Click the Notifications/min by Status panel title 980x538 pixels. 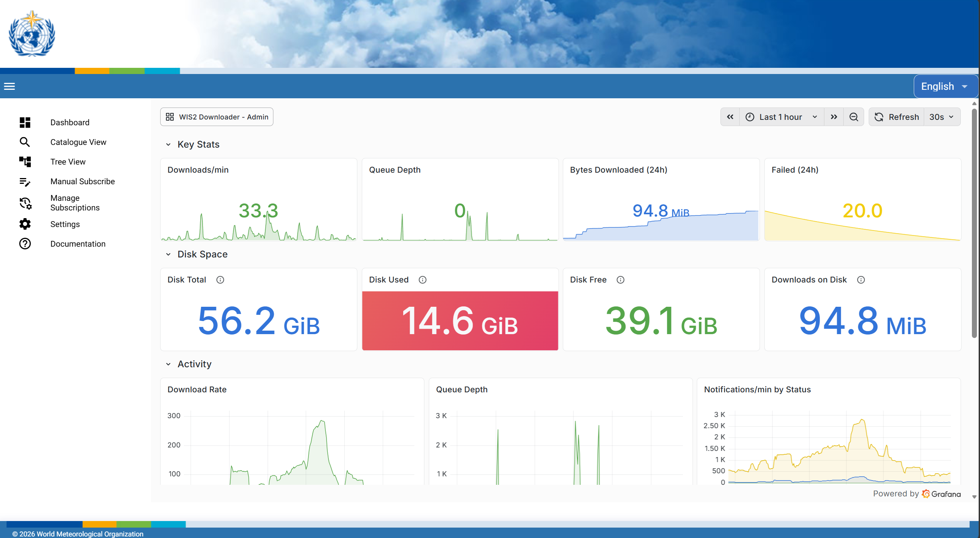pyautogui.click(x=757, y=390)
